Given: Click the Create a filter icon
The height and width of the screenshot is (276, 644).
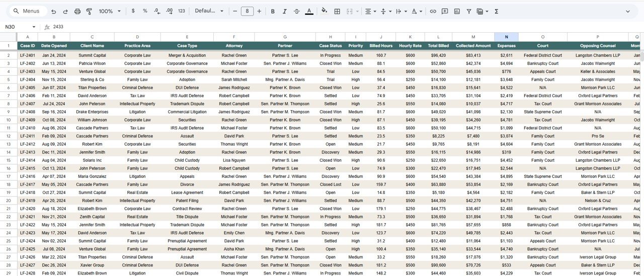Looking at the screenshot, I should tap(469, 11).
